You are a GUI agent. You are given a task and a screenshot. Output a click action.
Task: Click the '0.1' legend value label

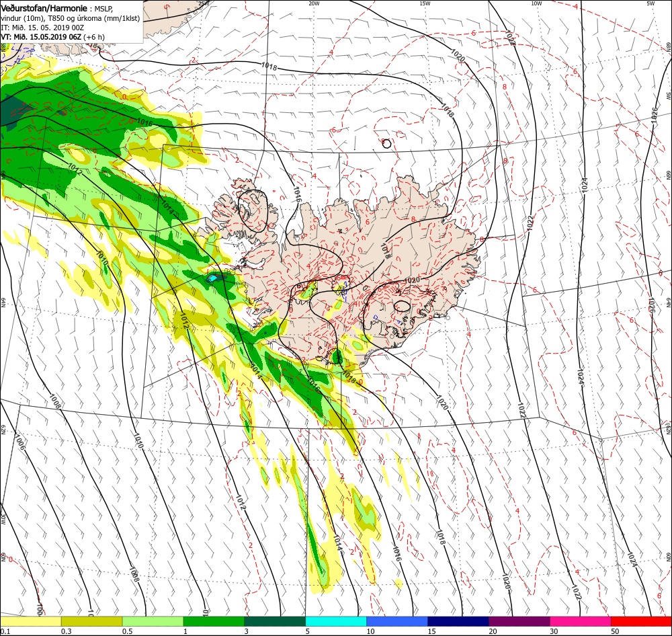[5, 631]
